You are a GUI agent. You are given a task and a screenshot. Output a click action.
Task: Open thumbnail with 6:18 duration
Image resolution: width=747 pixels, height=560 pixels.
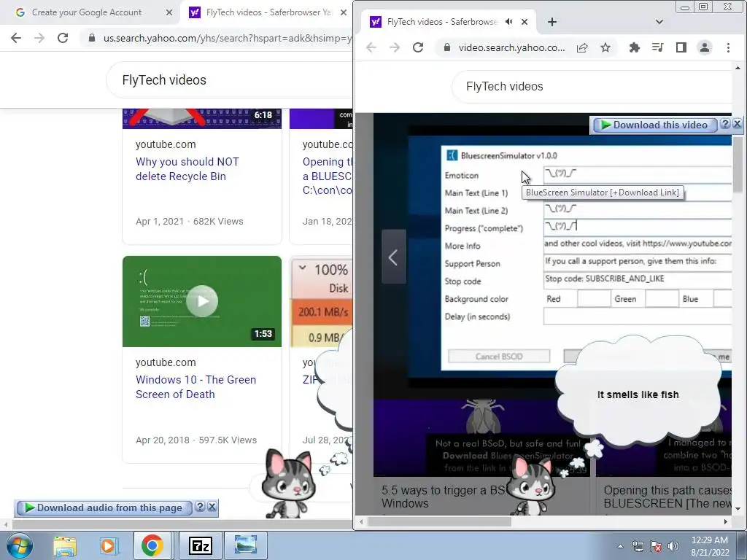(202, 119)
